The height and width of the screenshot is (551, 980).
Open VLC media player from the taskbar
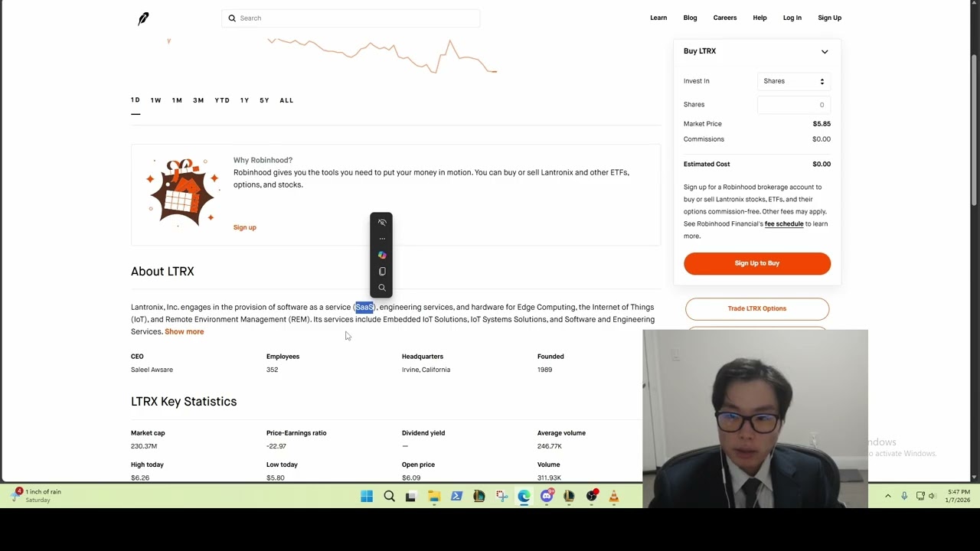pyautogui.click(x=614, y=497)
